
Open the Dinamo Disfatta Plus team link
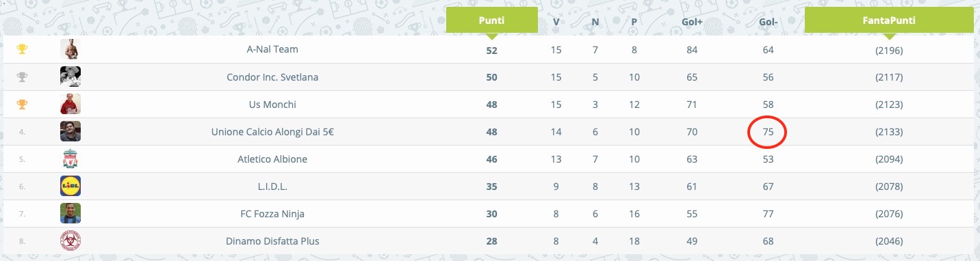pyautogui.click(x=272, y=241)
